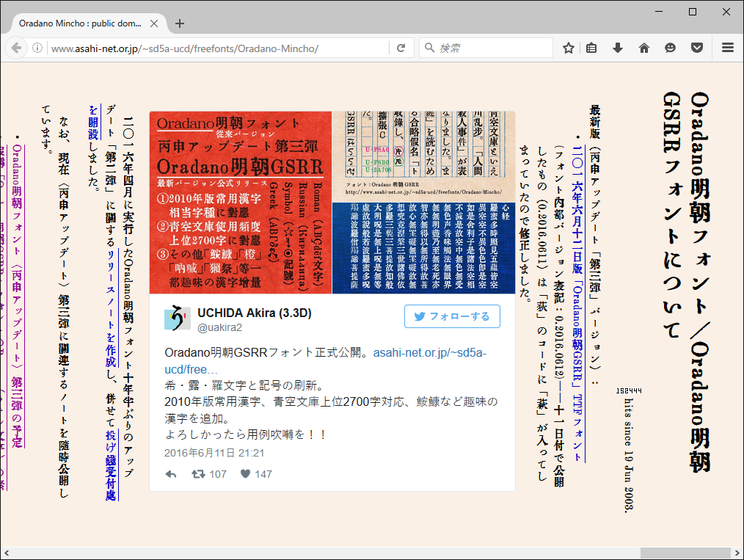The width and height of the screenshot is (744, 560).
Task: Click the back navigation arrow
Action: pyautogui.click(x=17, y=48)
